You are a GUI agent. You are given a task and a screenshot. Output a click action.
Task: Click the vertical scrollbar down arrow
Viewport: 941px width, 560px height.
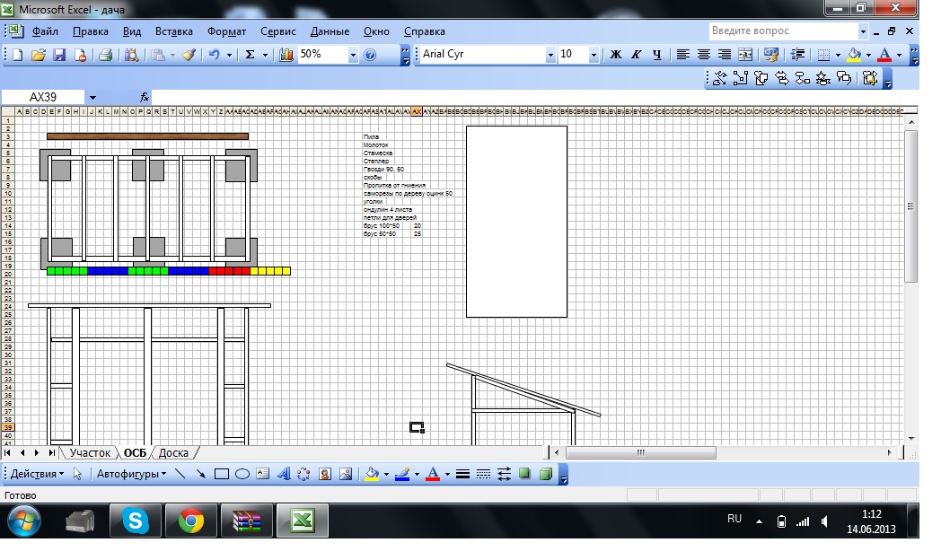coord(911,439)
